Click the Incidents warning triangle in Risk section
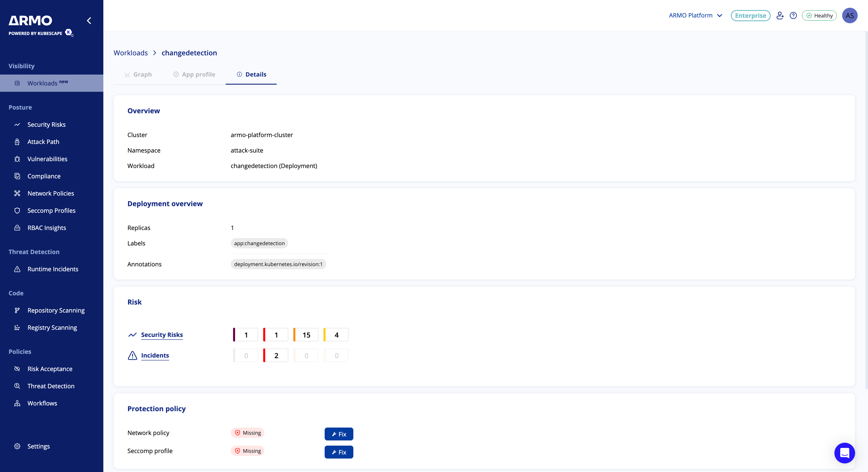 (x=132, y=355)
